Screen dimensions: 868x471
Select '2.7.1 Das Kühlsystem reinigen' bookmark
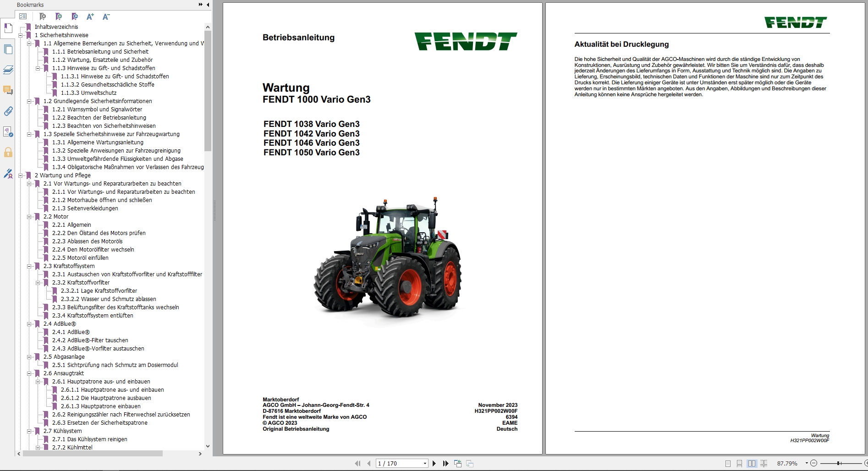click(x=90, y=439)
